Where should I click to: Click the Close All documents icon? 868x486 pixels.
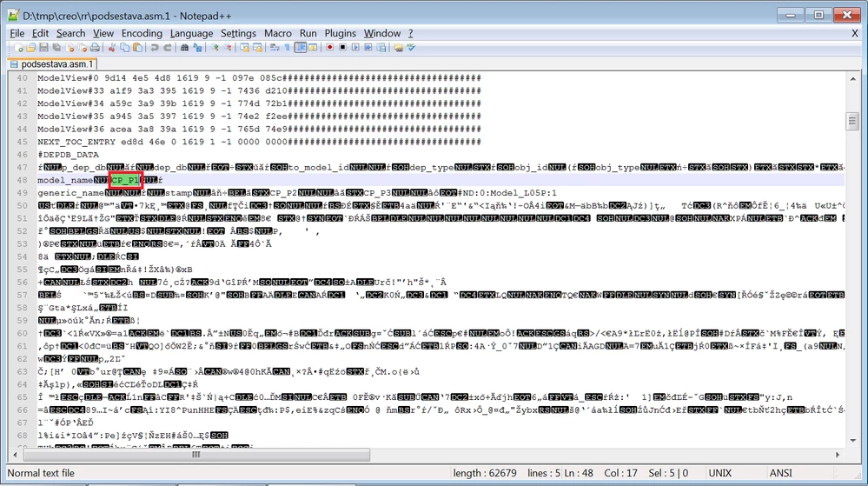click(x=83, y=48)
